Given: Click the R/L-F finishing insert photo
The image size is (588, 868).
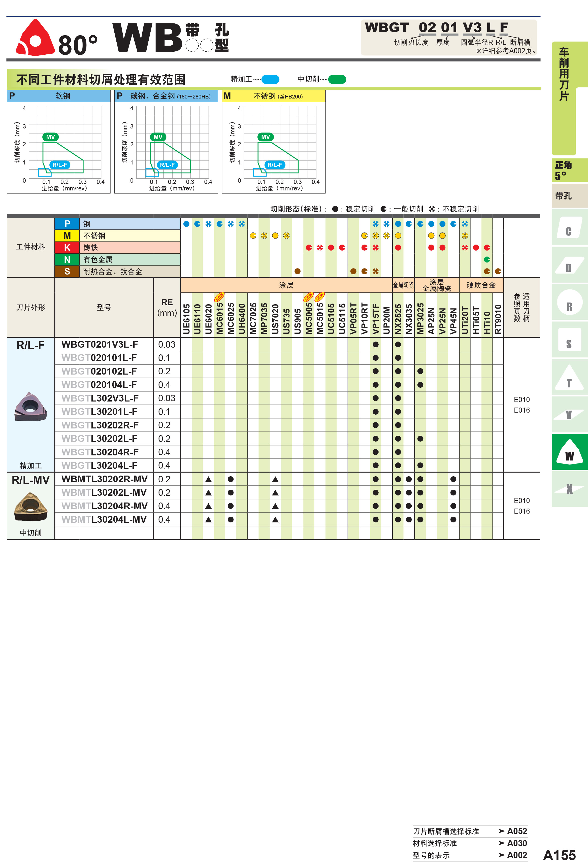Looking at the screenshot, I should 31,407.
